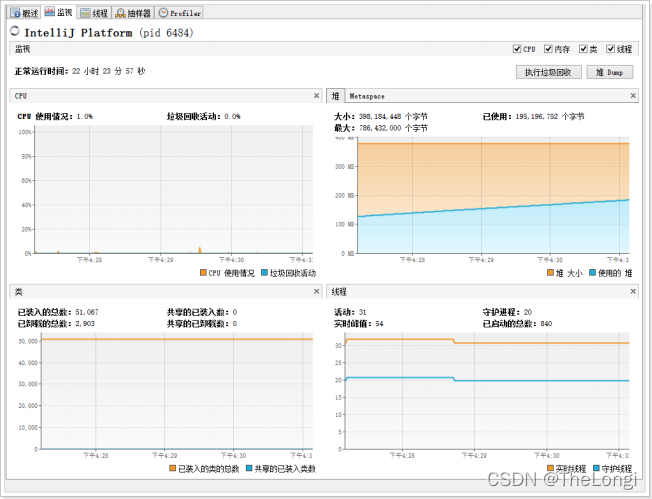Image resolution: width=652 pixels, height=499 pixels.
Task: Click the 执行垃圾回收 button
Action: [548, 72]
